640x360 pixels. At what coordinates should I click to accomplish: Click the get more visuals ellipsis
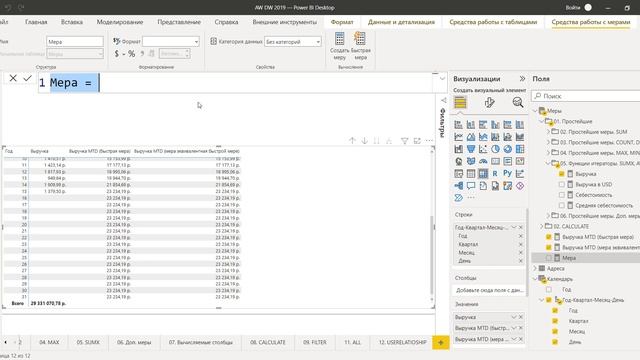[471, 198]
